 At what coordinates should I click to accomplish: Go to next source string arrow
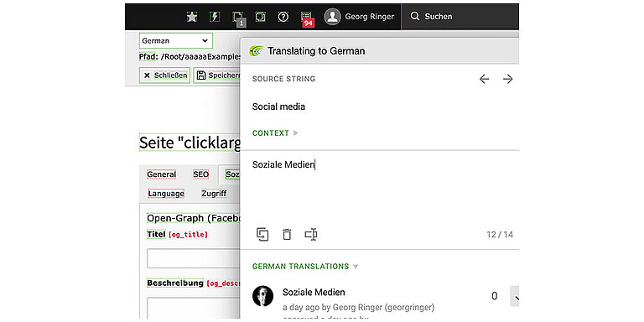coord(508,79)
